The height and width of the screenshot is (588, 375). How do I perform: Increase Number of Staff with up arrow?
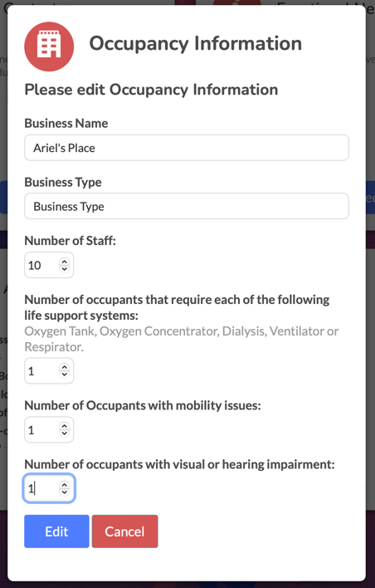[65, 262]
